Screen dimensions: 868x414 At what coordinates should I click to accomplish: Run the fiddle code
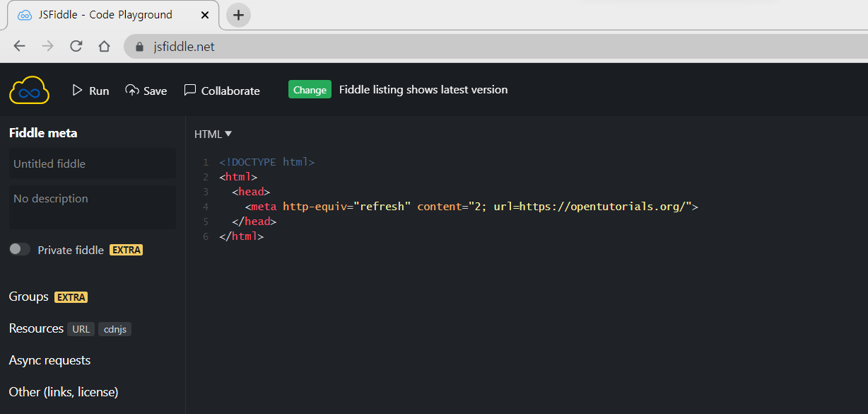tap(90, 91)
